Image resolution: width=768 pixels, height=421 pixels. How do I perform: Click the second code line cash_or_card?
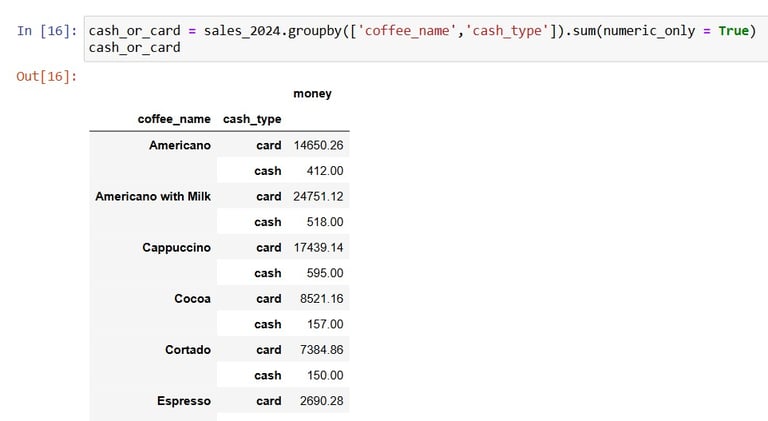(x=134, y=48)
